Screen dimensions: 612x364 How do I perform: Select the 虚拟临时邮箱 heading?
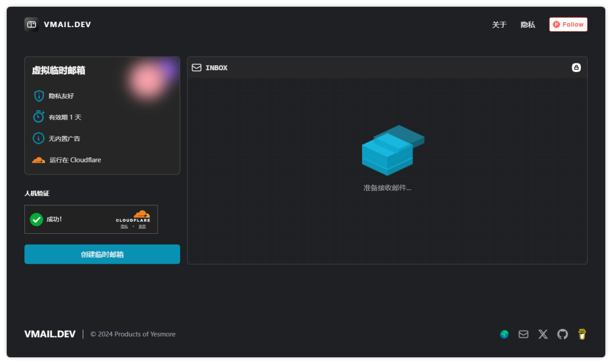click(x=58, y=71)
